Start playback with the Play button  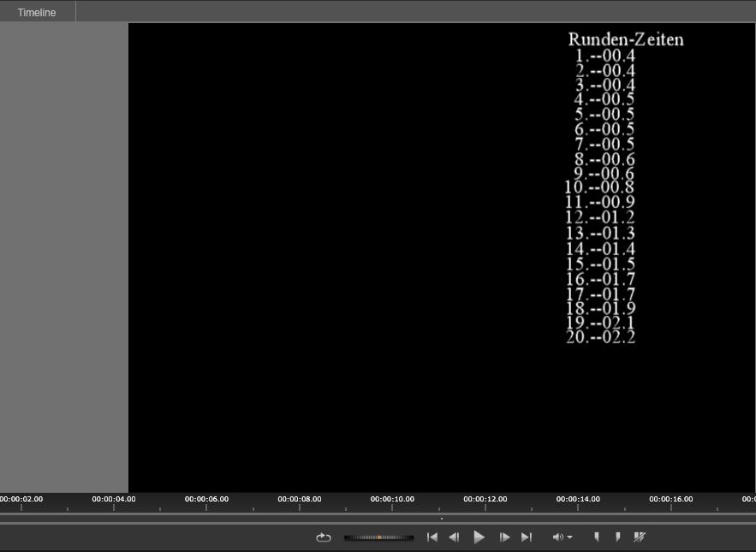point(479,537)
